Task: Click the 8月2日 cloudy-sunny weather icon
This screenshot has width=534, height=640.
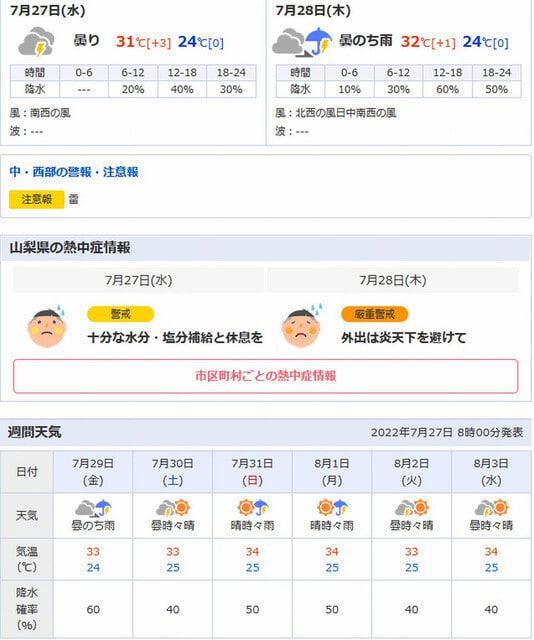Action: [x=412, y=508]
